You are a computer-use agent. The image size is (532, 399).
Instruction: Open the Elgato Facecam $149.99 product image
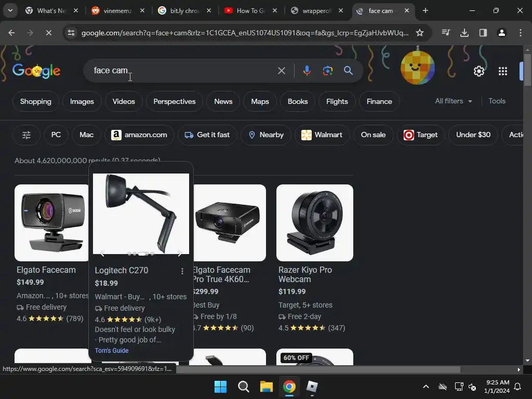coord(51,222)
